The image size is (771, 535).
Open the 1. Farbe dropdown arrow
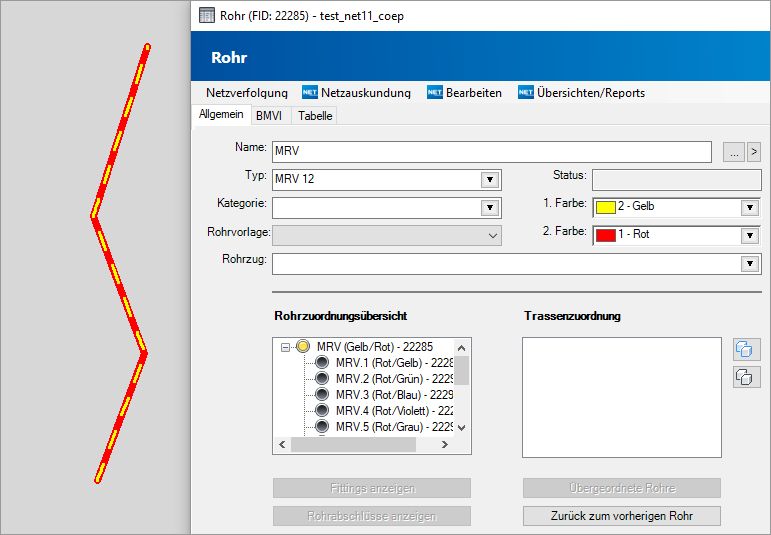(x=750, y=208)
